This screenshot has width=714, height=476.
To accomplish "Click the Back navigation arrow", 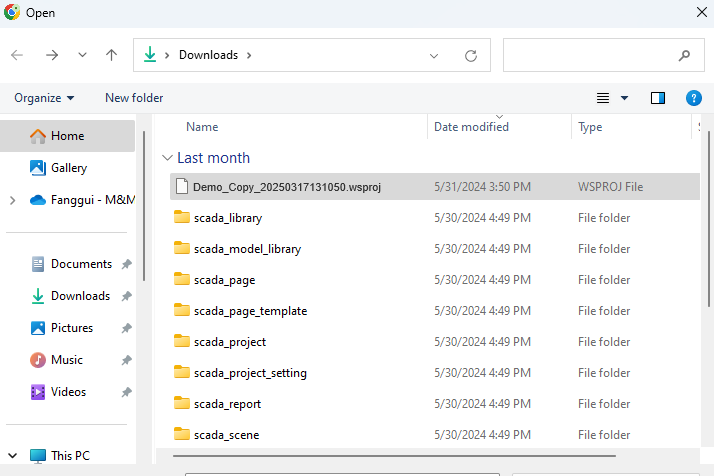I will [x=17, y=55].
